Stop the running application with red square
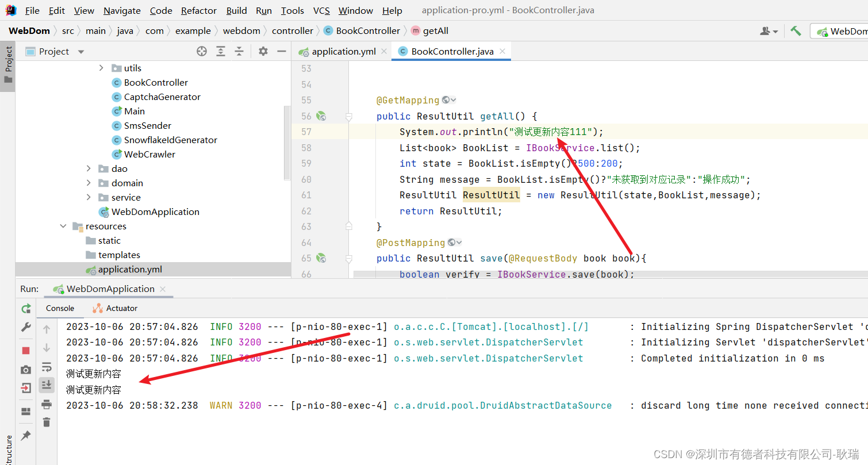This screenshot has width=868, height=465. [x=26, y=351]
